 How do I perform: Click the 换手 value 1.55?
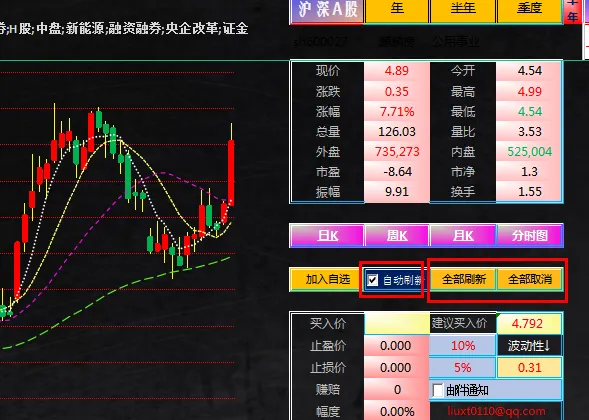click(529, 192)
